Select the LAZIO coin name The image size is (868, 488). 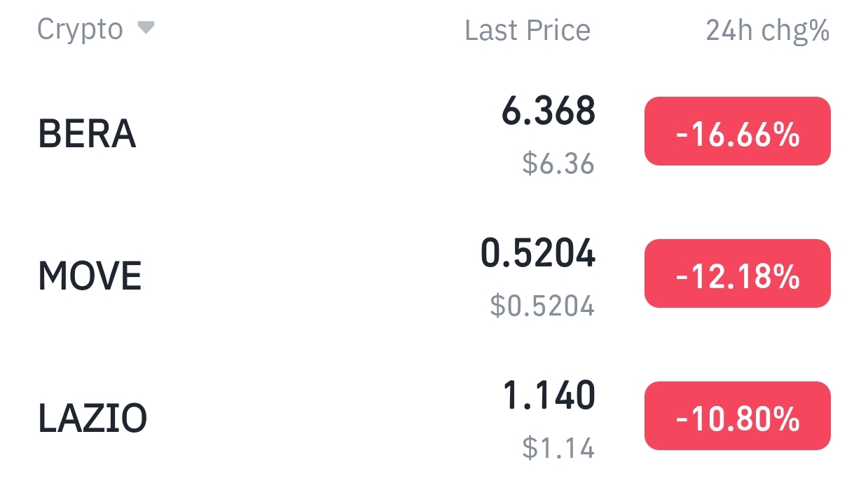[x=92, y=418]
